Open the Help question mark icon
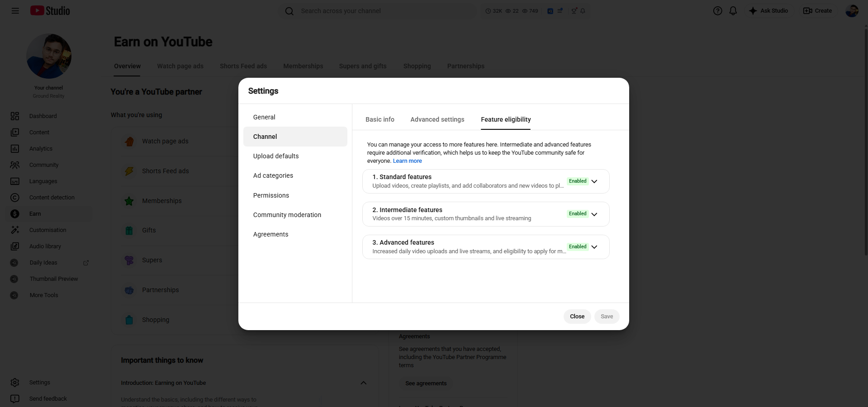The width and height of the screenshot is (868, 407). tap(717, 11)
